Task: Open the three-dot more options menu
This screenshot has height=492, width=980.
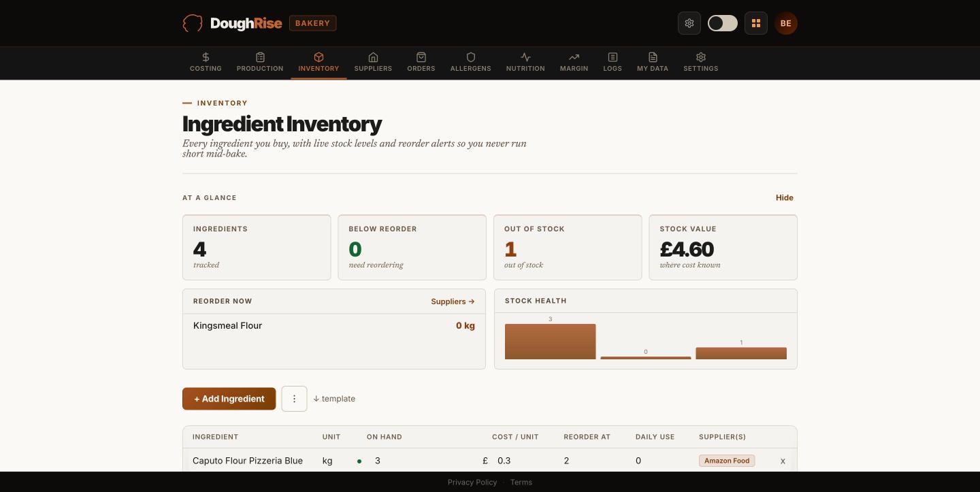Action: (294, 399)
